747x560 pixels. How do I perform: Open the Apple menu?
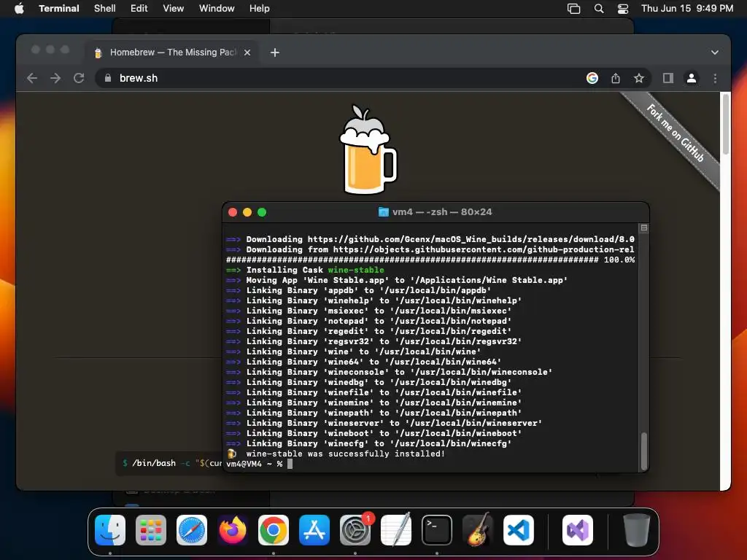(x=19, y=8)
